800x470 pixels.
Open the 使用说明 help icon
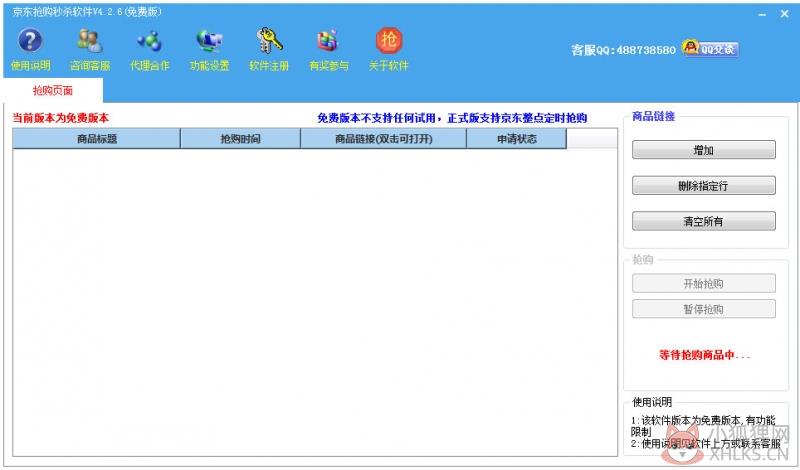30,49
